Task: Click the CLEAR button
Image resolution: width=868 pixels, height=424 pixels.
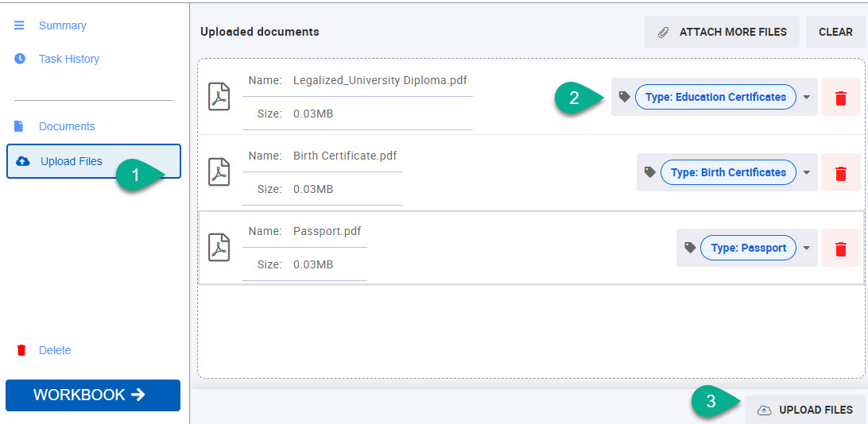Action: click(835, 32)
